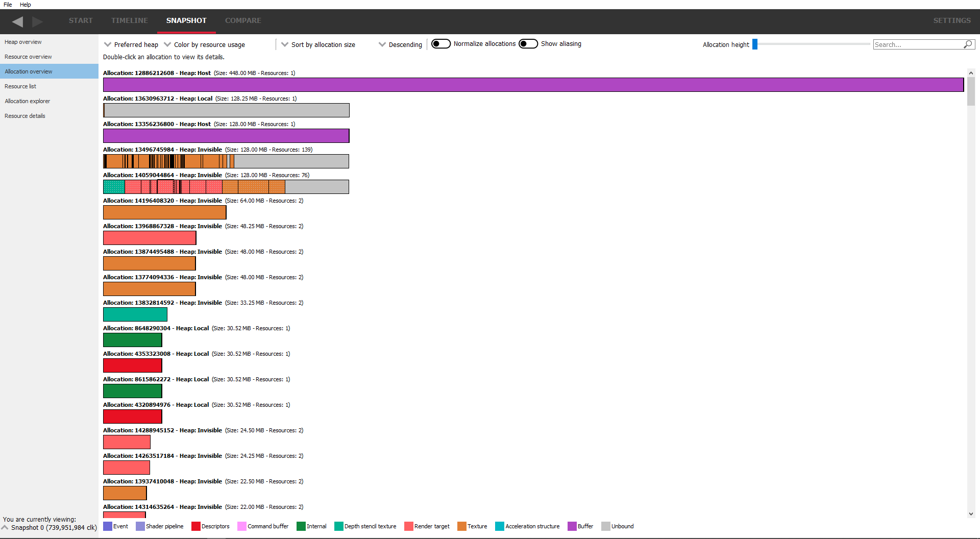The width and height of the screenshot is (980, 539).
Task: Click the Buffer legend color swatch
Action: [x=572, y=526]
